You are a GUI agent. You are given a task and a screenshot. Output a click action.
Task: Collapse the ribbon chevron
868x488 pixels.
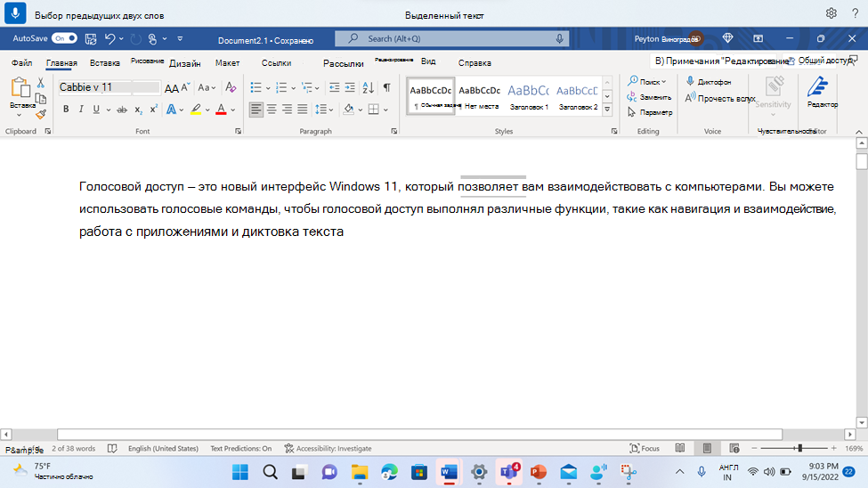858,132
